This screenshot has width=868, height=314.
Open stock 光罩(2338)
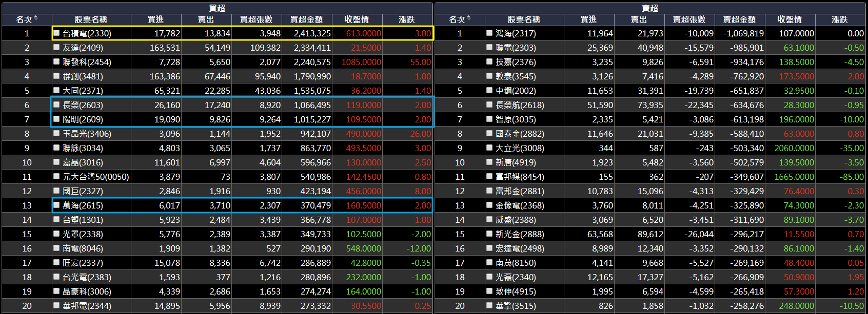83,234
